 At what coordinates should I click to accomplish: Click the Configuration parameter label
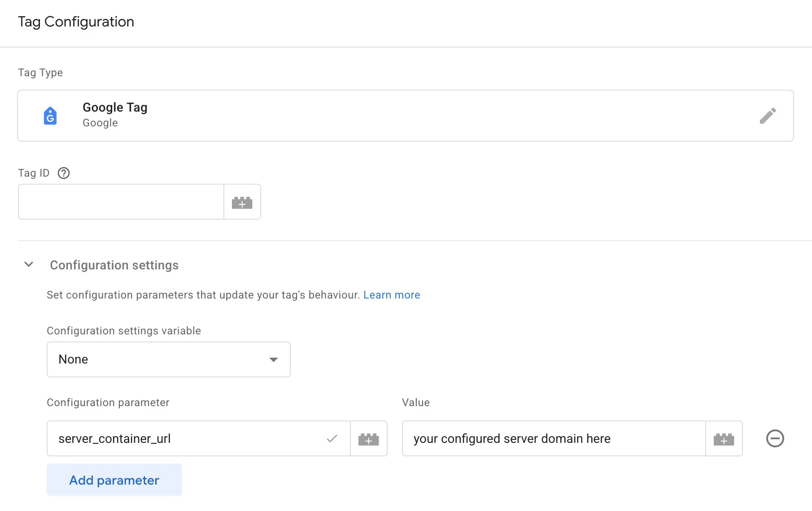click(108, 403)
